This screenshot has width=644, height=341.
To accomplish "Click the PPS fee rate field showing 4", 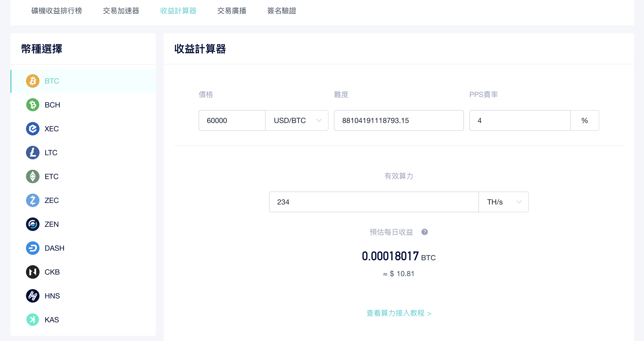I will pyautogui.click(x=520, y=120).
